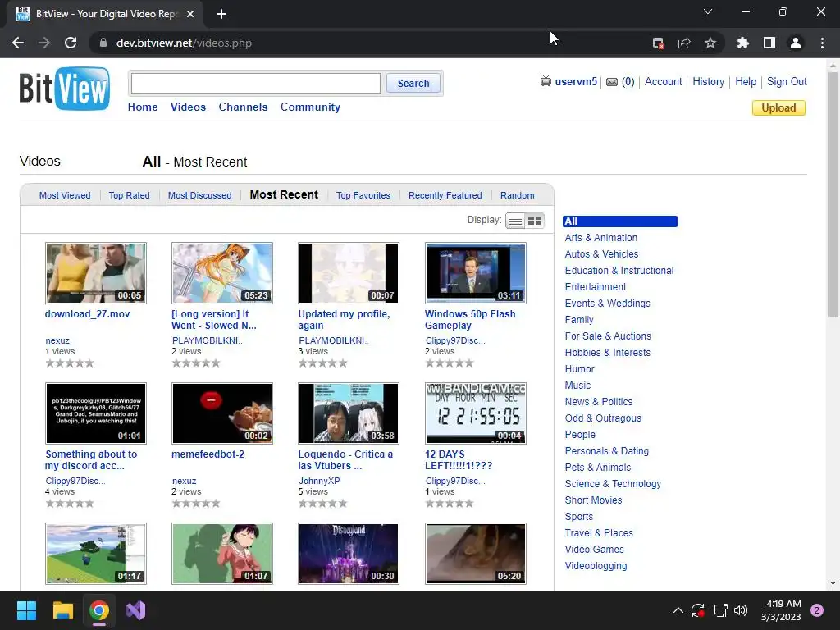Open a new browser tab
Image resolution: width=840 pixels, height=630 pixels.
(221, 14)
